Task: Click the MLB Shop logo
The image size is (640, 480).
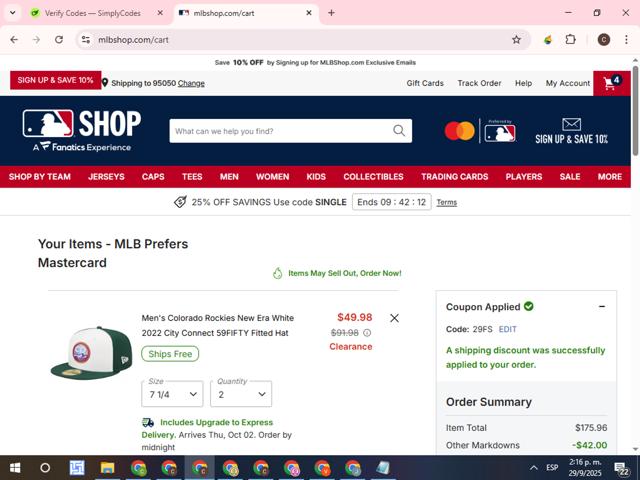Action: [x=82, y=130]
